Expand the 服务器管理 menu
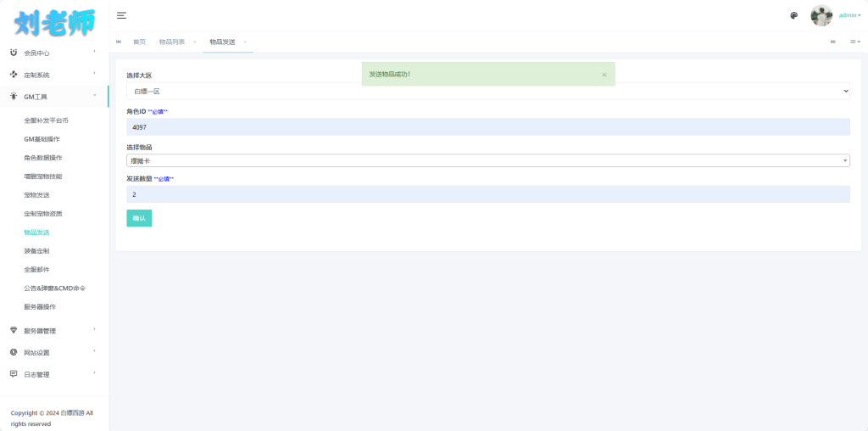The image size is (868, 431). (54, 331)
